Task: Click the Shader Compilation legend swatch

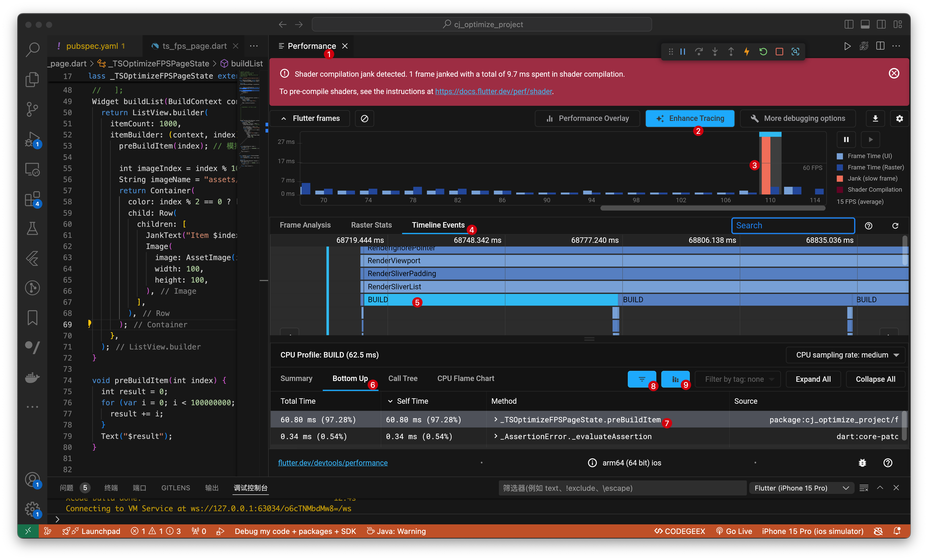Action: click(840, 190)
